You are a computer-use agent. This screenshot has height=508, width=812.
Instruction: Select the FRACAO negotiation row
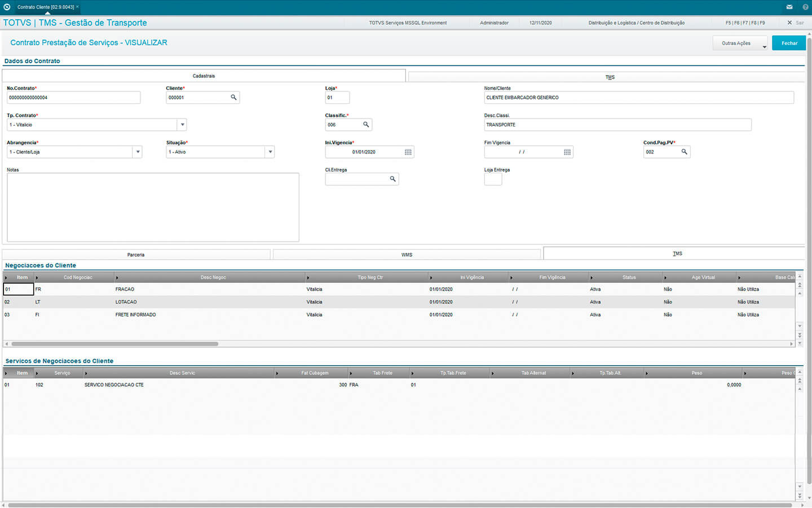[x=399, y=289]
